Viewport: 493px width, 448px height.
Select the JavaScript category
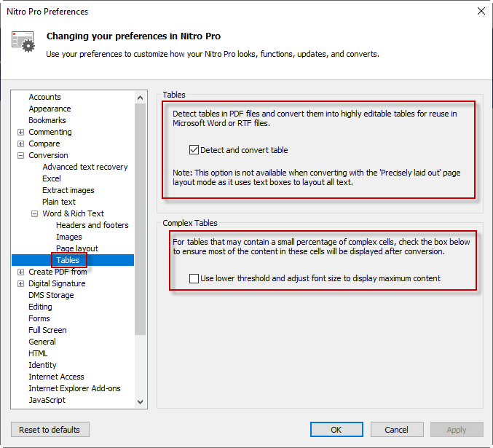coord(47,399)
